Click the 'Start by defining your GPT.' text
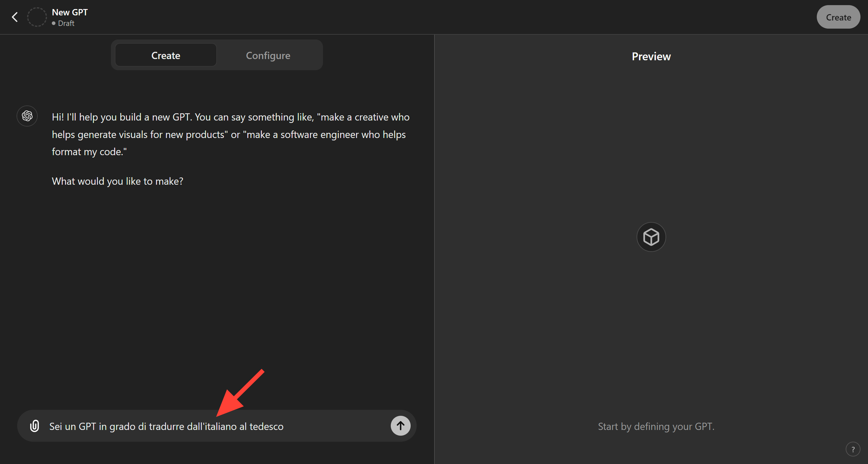This screenshot has height=464, width=868. [656, 426]
